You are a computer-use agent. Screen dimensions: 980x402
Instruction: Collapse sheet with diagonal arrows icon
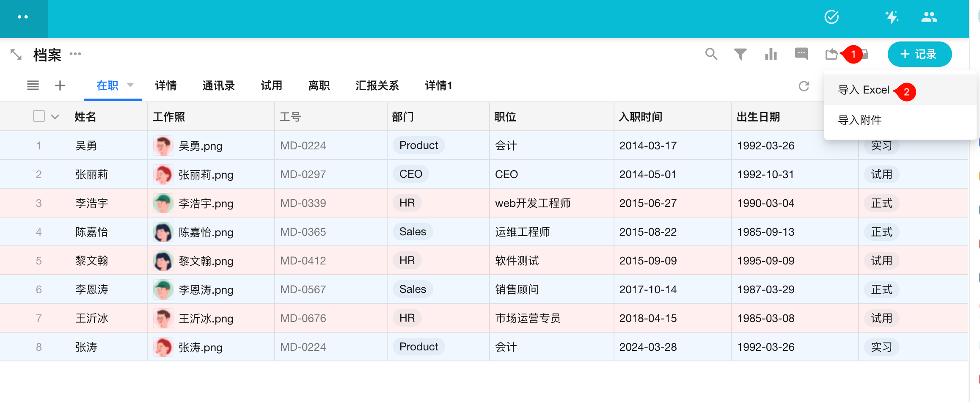16,55
